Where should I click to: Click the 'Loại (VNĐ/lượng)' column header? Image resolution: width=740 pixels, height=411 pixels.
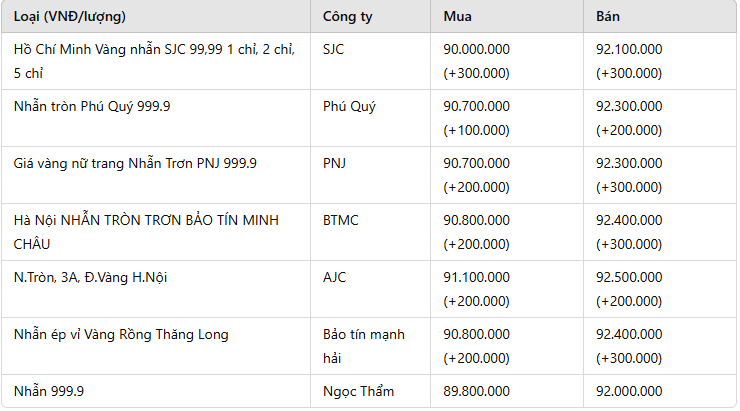coord(70,17)
